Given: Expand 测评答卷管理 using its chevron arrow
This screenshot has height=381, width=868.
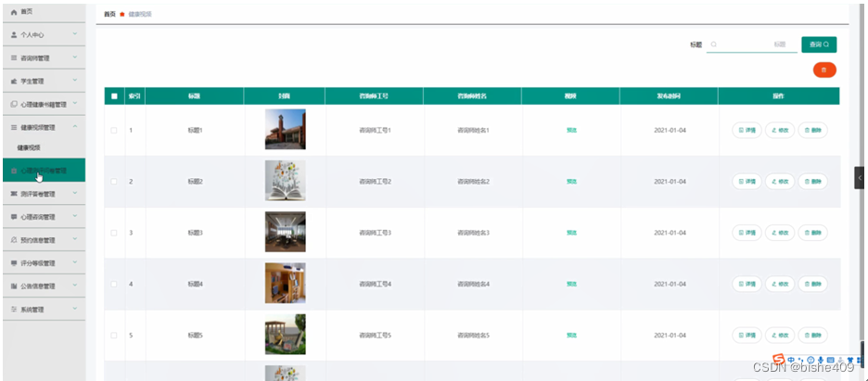Looking at the screenshot, I should click(x=75, y=194).
